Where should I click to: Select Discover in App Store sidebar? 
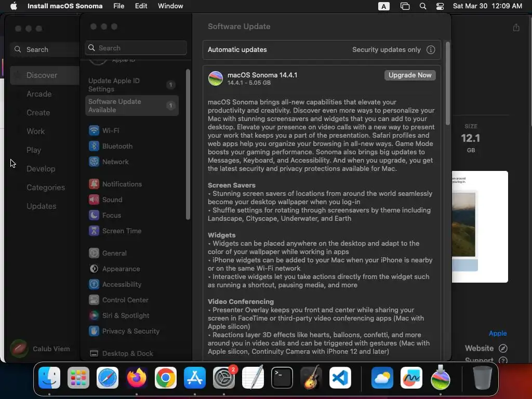tap(45, 75)
